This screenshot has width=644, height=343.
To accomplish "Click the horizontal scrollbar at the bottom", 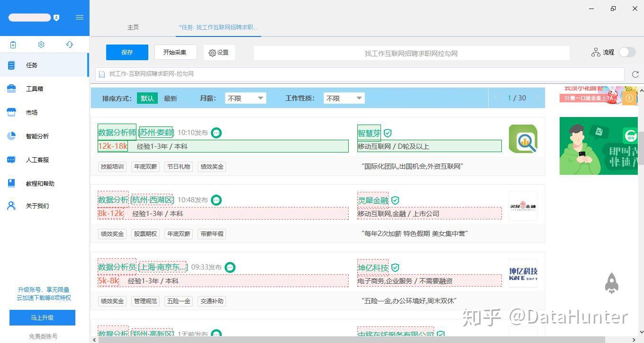I will [x=353, y=340].
